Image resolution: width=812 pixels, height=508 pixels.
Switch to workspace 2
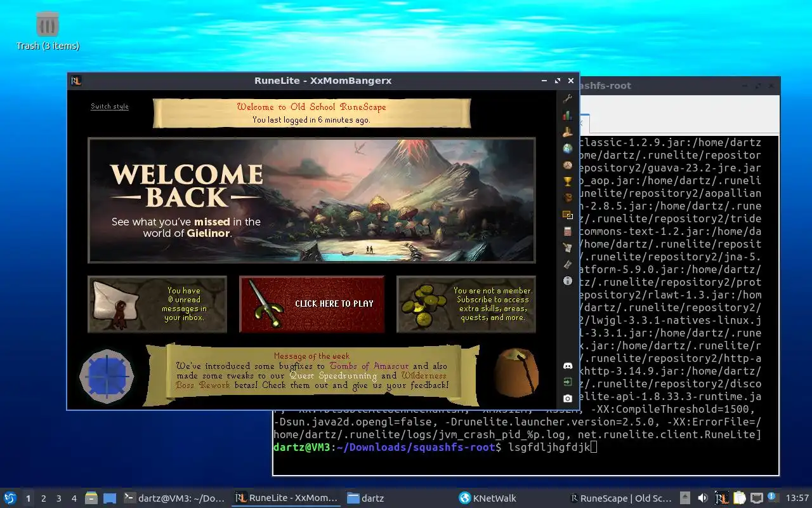coord(44,498)
